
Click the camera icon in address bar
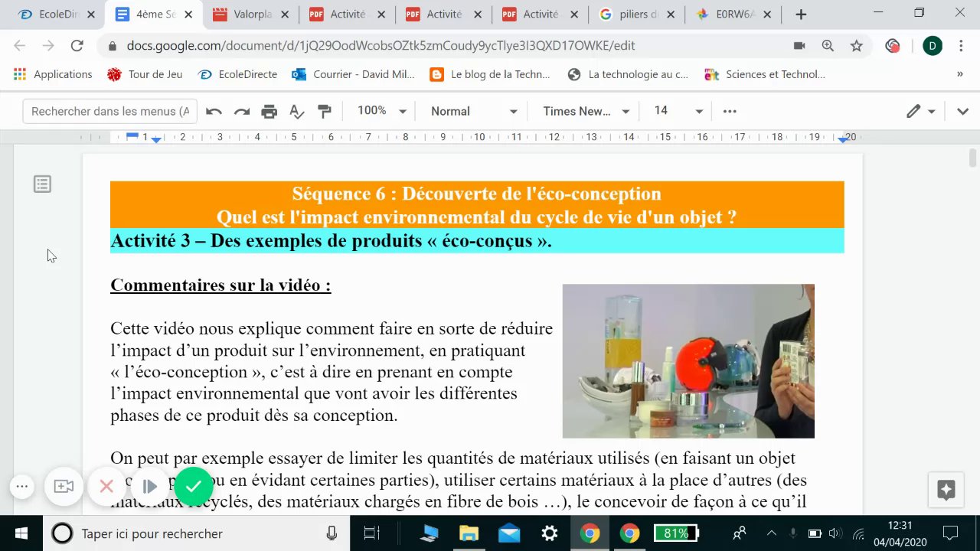(x=799, y=46)
